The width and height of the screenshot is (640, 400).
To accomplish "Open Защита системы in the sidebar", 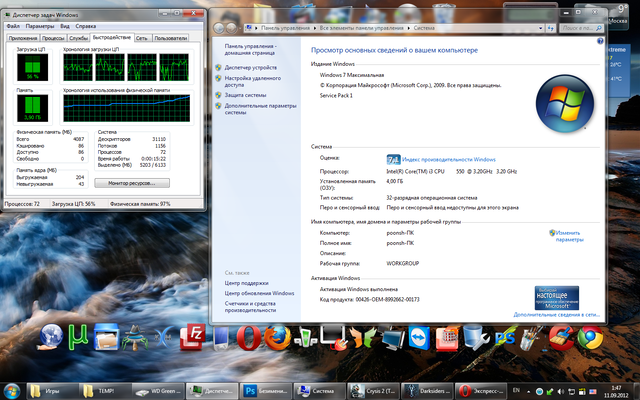I will [245, 94].
